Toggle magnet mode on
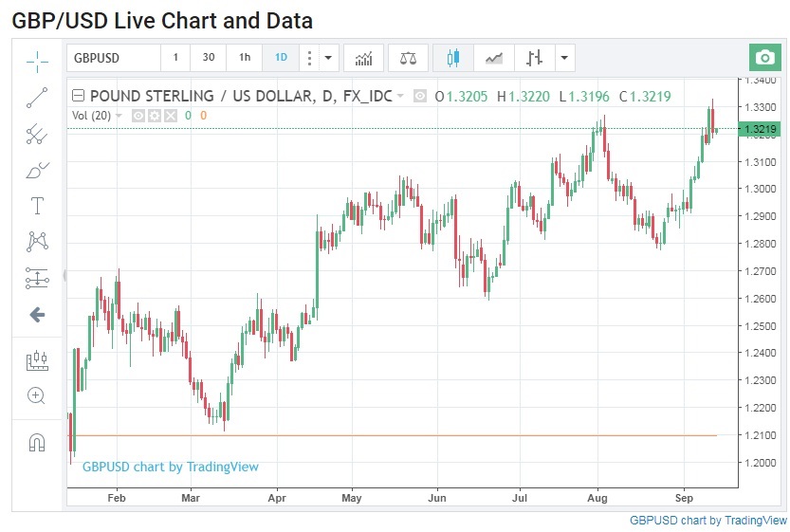 (37, 442)
